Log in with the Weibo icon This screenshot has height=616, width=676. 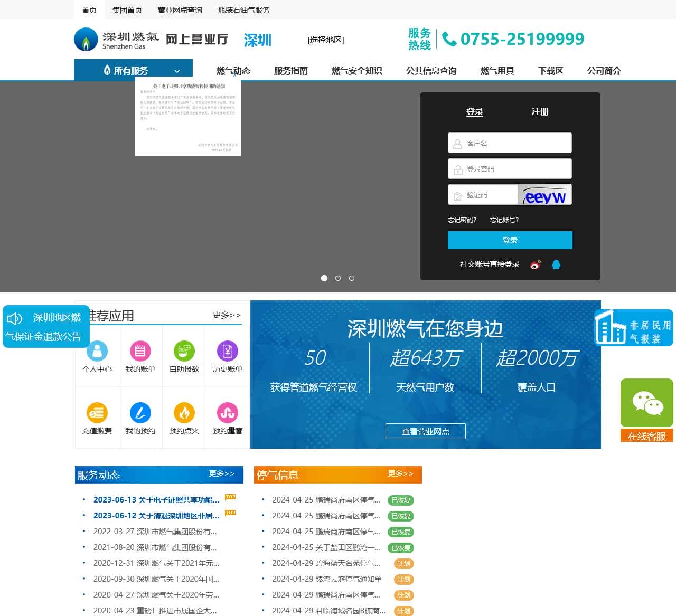click(536, 264)
